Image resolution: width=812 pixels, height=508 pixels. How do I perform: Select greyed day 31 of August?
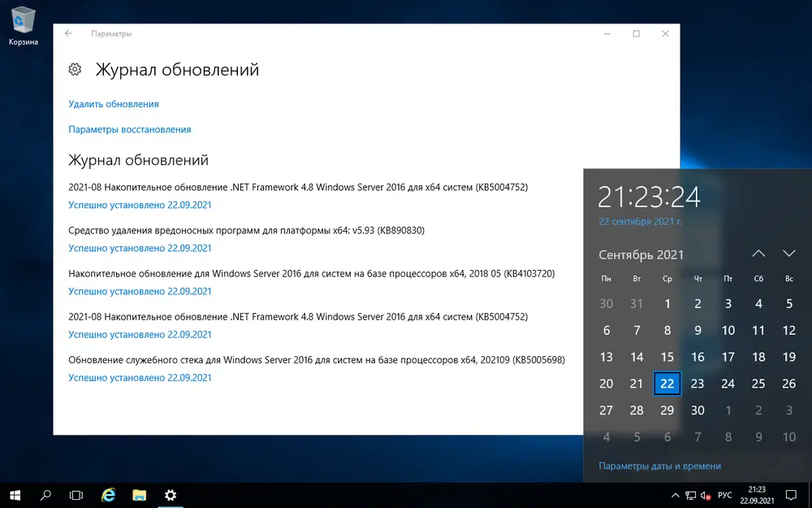(637, 303)
